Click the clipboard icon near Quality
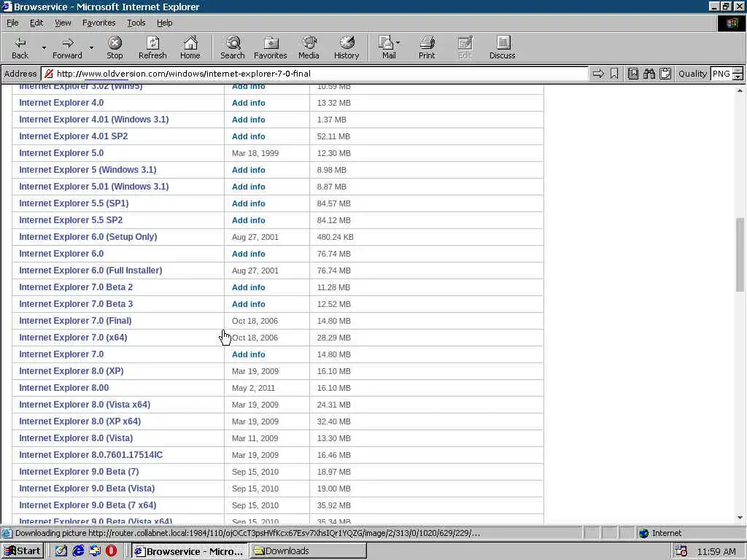This screenshot has height=560, width=747. coord(665,74)
